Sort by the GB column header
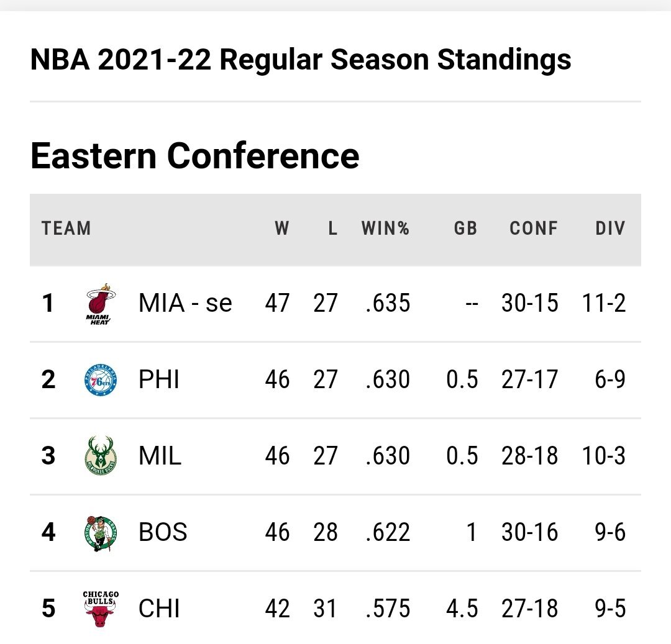This screenshot has width=671, height=644. 465,229
